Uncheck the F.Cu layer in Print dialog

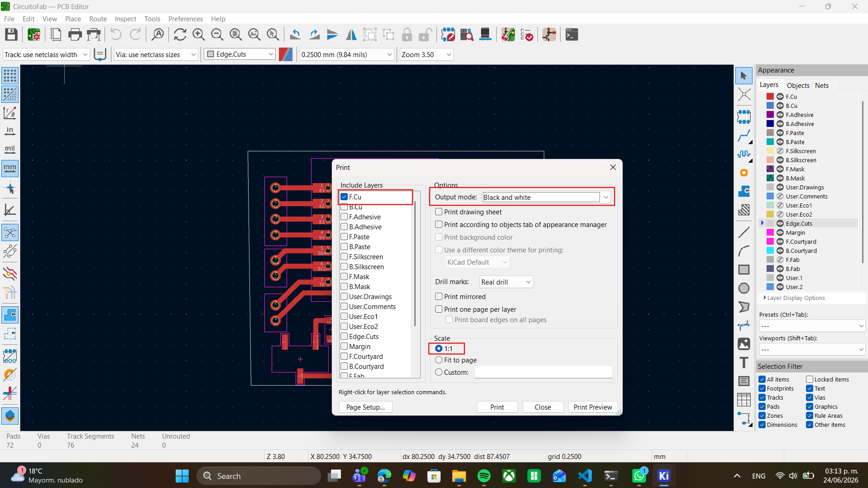[344, 197]
